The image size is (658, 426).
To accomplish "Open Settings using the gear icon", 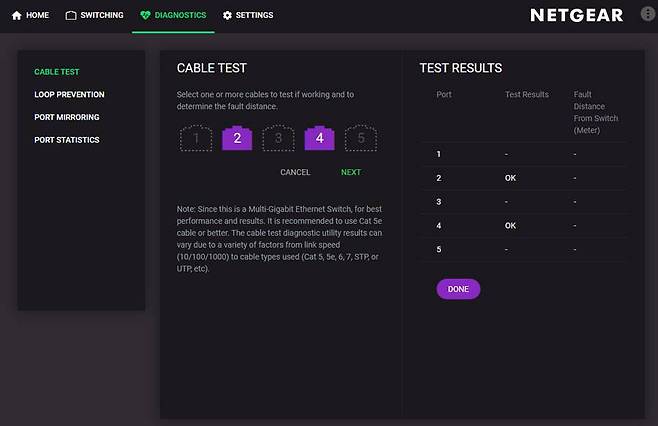I will point(227,16).
